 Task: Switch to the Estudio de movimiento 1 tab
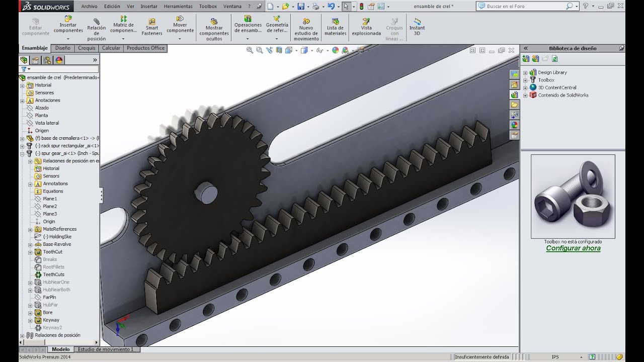(106, 349)
